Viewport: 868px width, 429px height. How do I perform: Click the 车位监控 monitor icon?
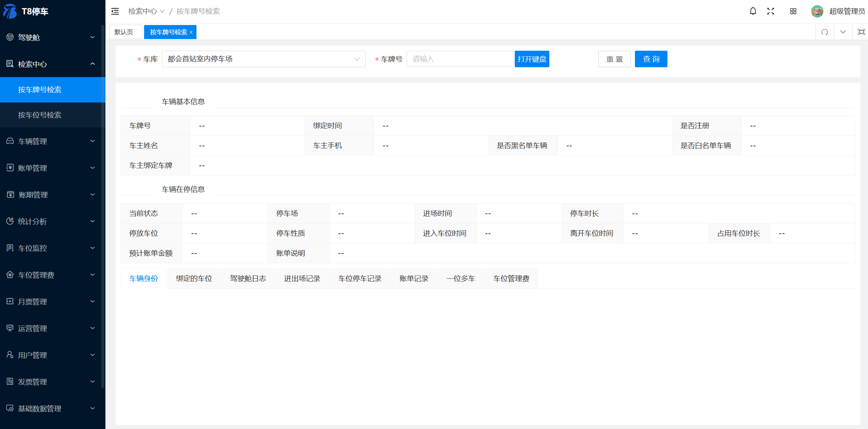pyautogui.click(x=10, y=248)
